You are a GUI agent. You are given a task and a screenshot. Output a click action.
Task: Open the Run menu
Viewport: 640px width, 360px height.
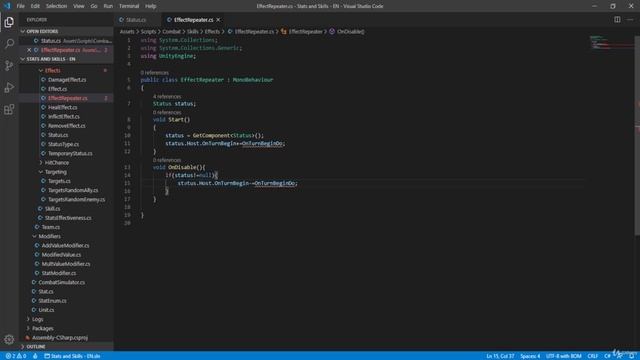[x=108, y=6]
